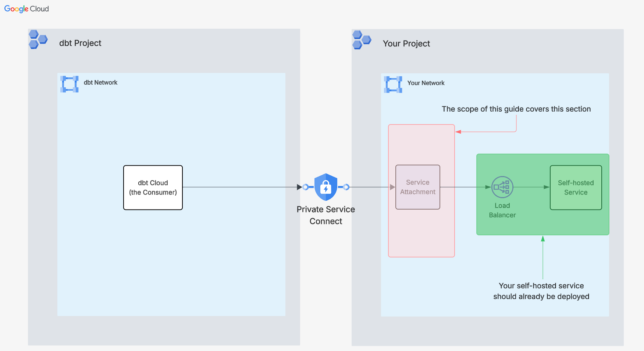Click the Your Project hexagon icon
Screen dimensions: 644x351
[x=362, y=40]
